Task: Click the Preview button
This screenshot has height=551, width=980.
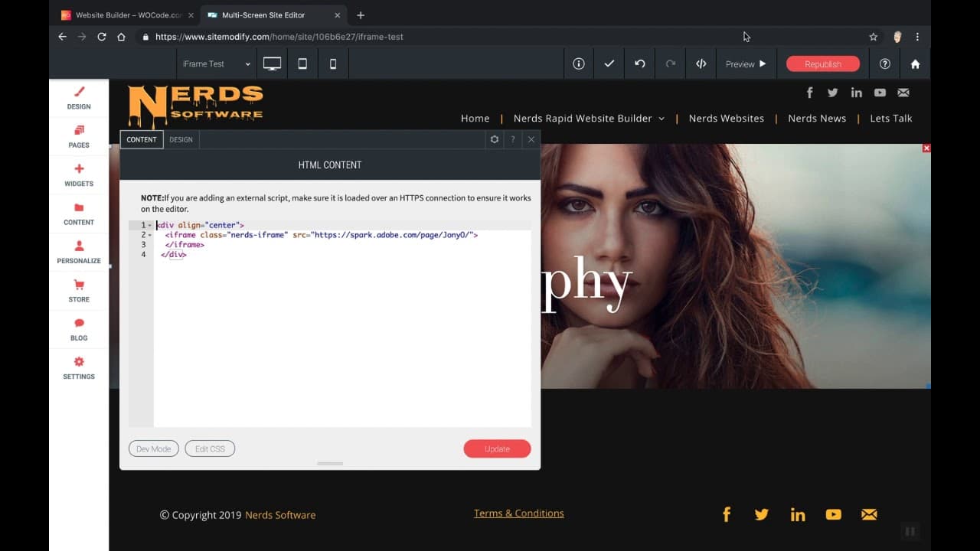Action: [x=746, y=64]
